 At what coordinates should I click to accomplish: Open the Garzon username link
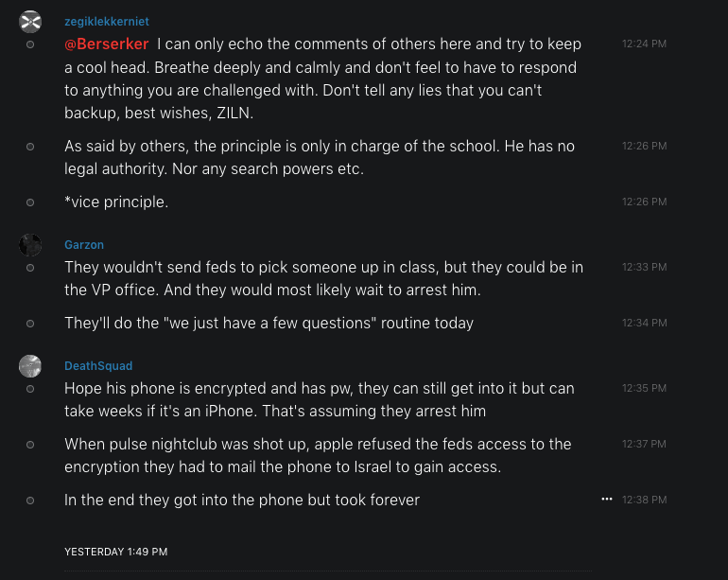[x=84, y=245]
